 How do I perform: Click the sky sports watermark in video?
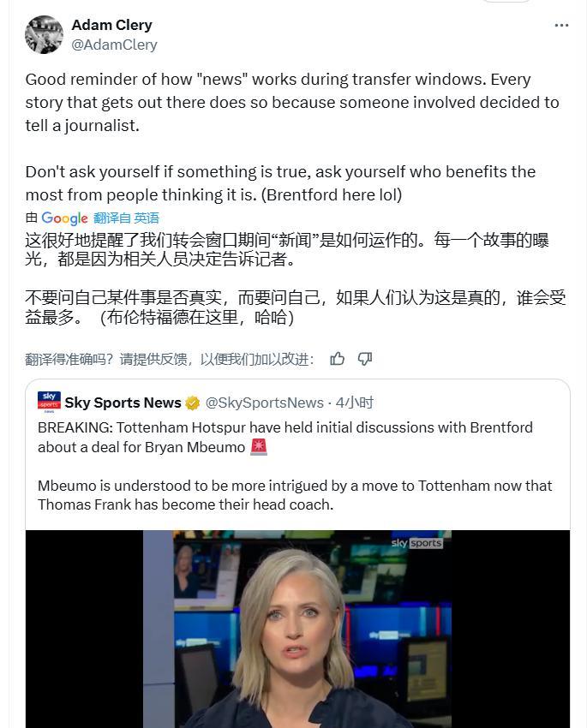416,543
